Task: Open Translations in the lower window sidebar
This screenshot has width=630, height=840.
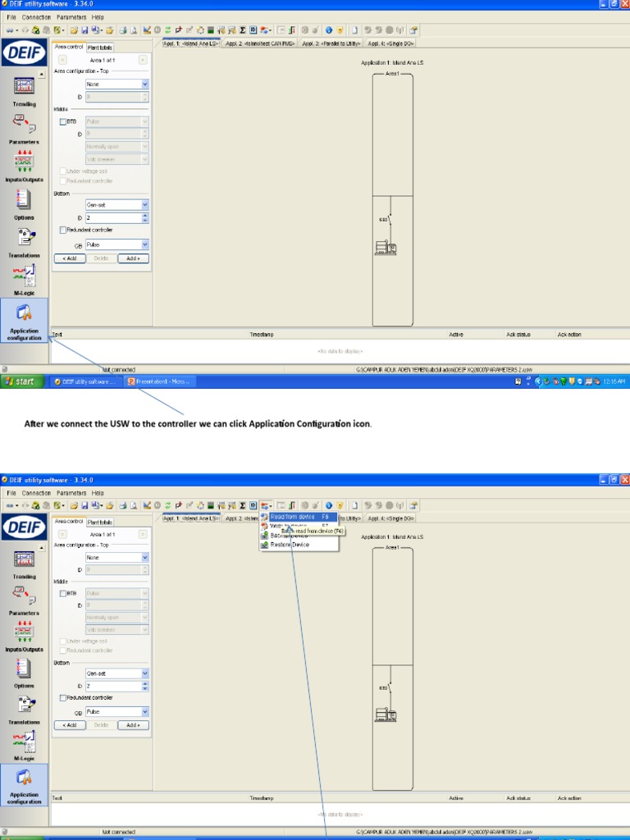Action: point(24,710)
